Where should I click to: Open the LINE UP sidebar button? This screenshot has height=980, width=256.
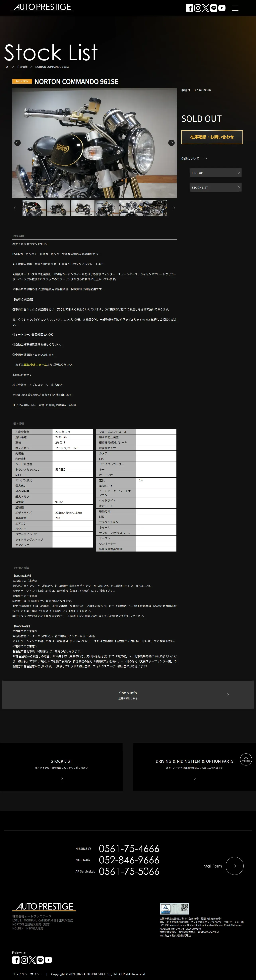(216, 173)
